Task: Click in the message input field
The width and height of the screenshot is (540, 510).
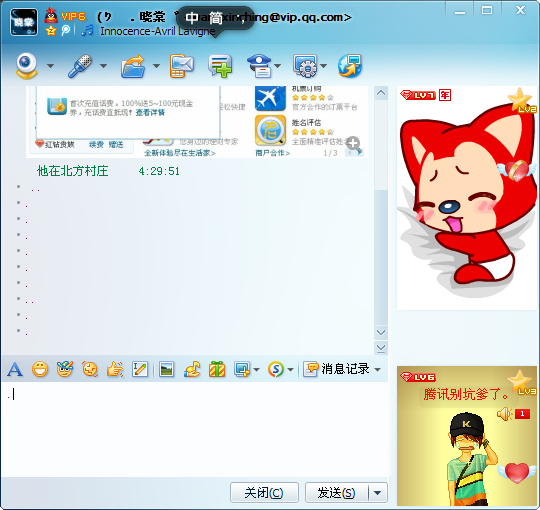Action: click(195, 429)
